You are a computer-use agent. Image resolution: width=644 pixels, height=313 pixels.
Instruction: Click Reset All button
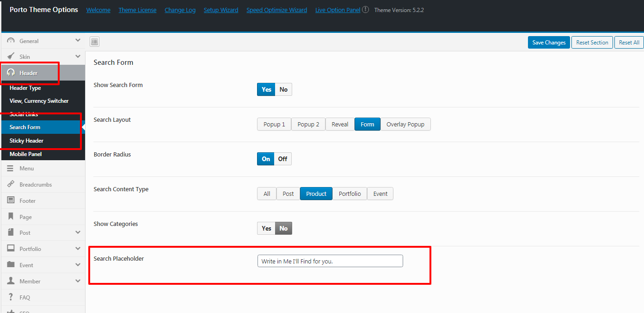tap(629, 42)
